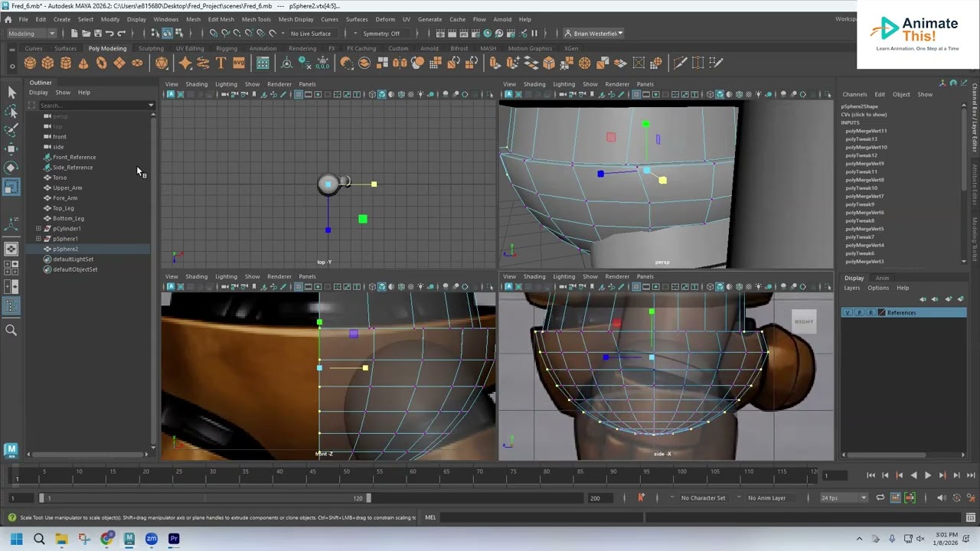Open Zoom from the Windows taskbar
This screenshot has height=551, width=980.
152,539
